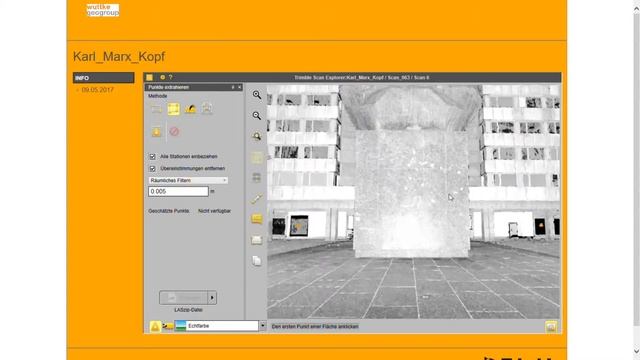
Task: Open settings gear in Scan Explorer bar
Action: pyautogui.click(x=162, y=77)
